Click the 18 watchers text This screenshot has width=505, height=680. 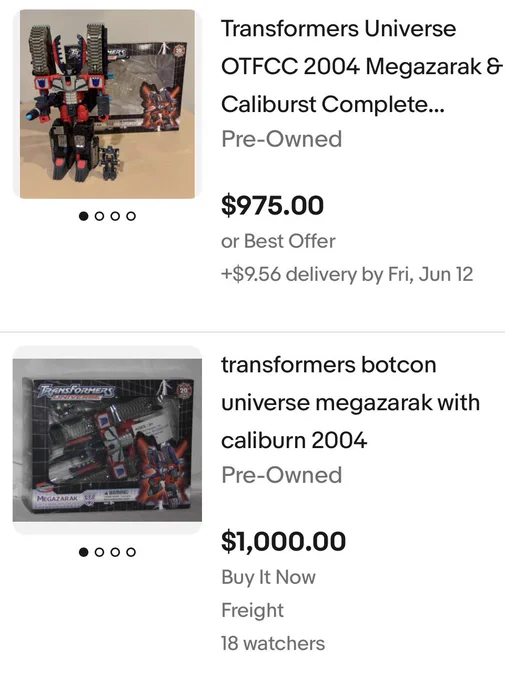273,643
